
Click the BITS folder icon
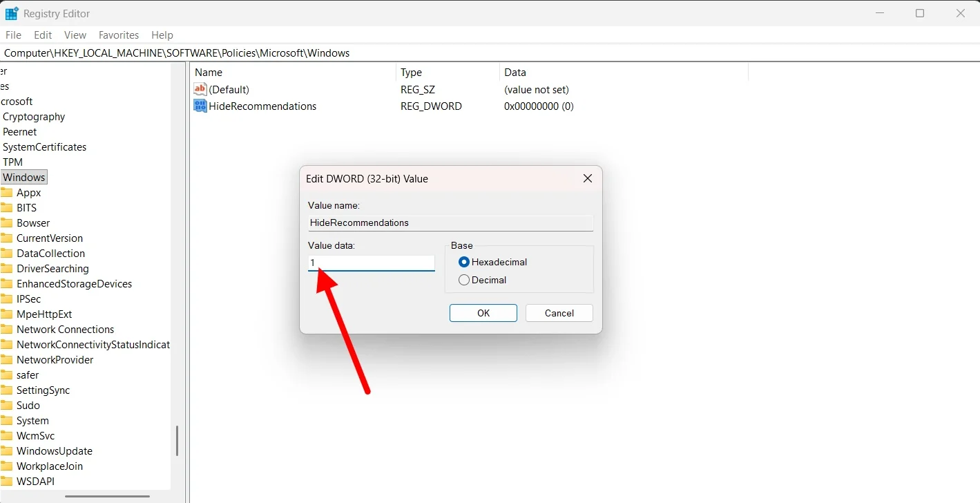[x=7, y=208]
